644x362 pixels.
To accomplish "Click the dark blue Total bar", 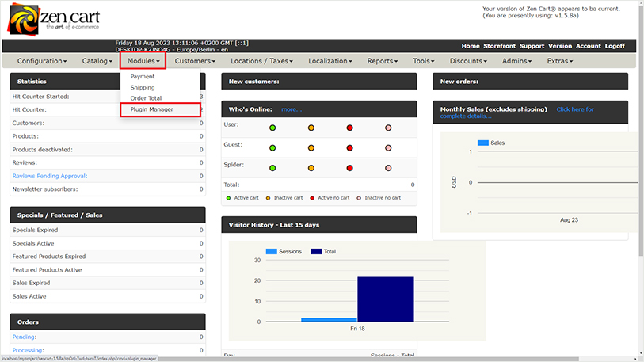I will tap(386, 299).
